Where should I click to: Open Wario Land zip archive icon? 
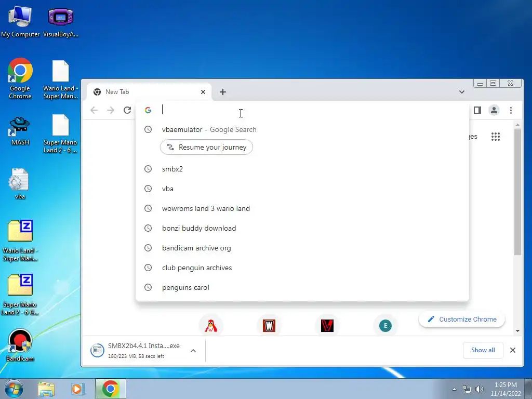[20, 241]
